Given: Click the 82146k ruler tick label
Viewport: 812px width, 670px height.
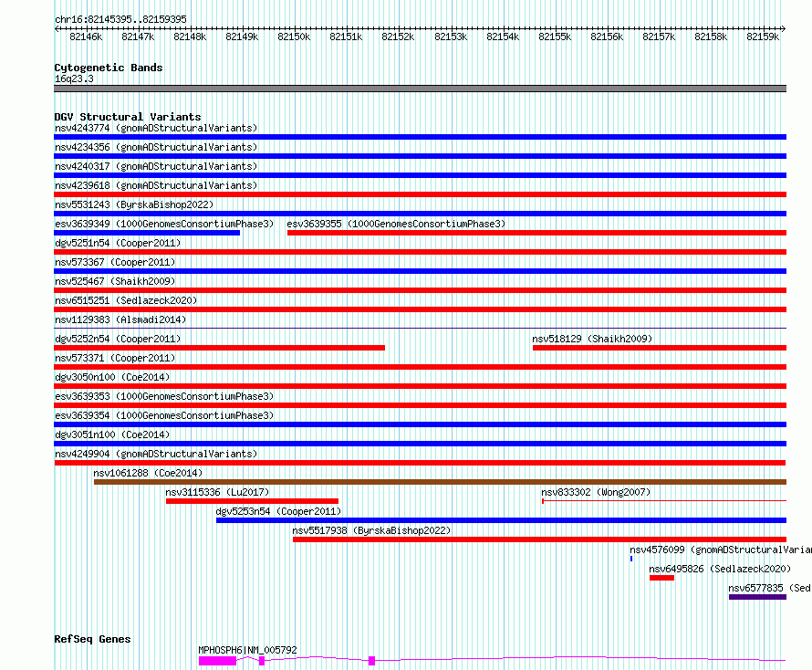Looking at the screenshot, I should (86, 37).
